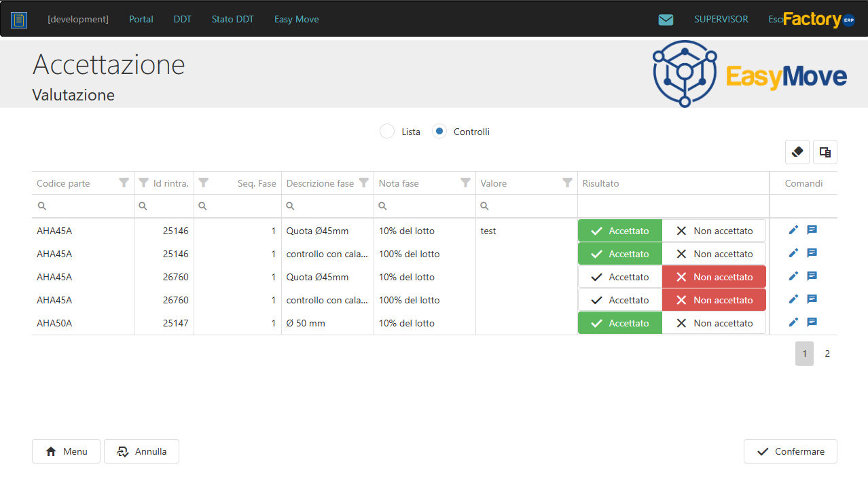Click the Confermare button

click(x=791, y=451)
